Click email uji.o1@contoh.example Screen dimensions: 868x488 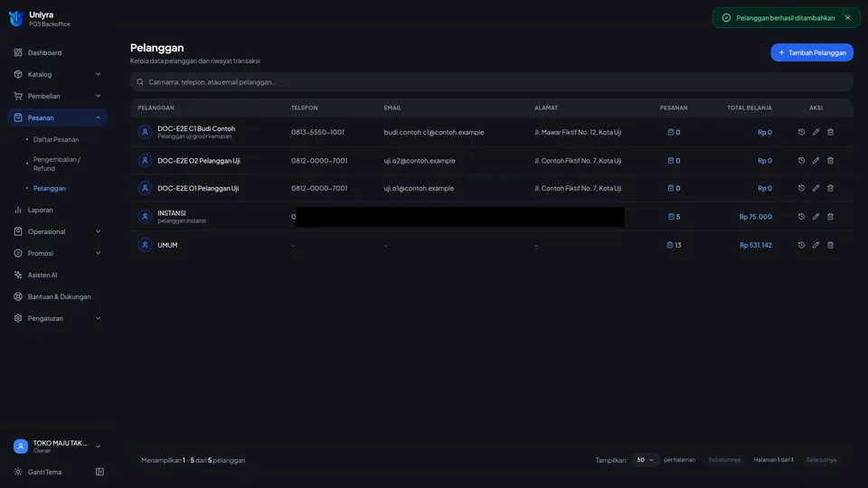(419, 188)
